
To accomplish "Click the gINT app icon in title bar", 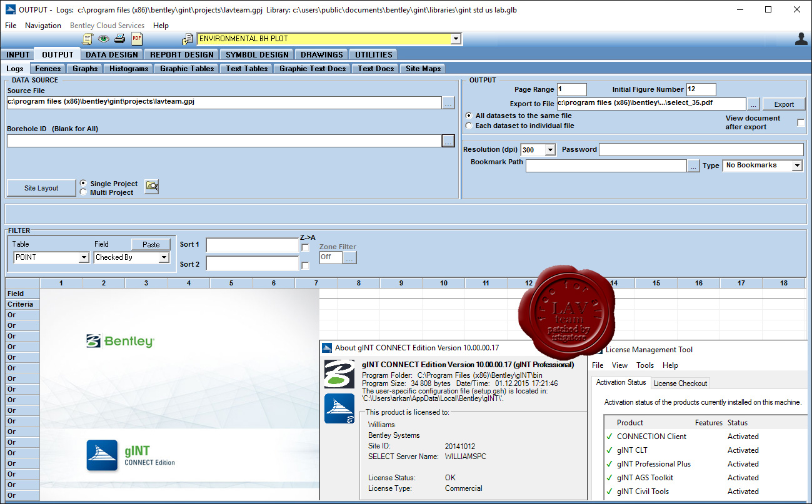I will [10, 10].
